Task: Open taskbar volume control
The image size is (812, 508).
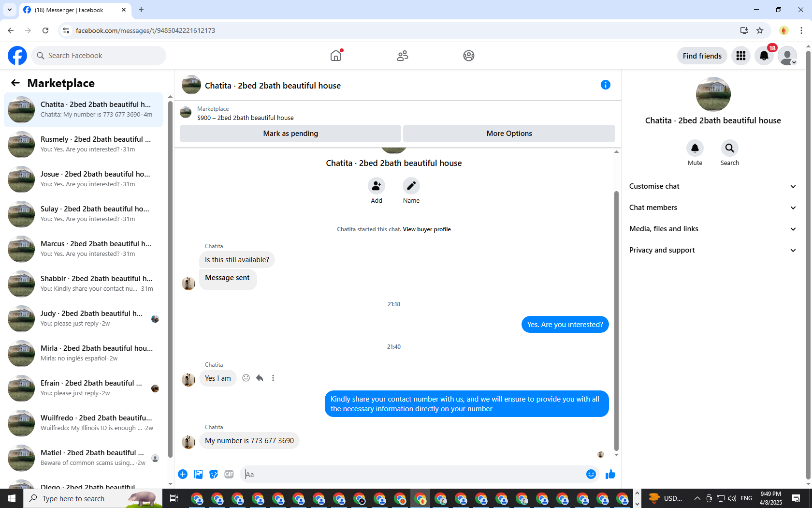Action: click(732, 498)
